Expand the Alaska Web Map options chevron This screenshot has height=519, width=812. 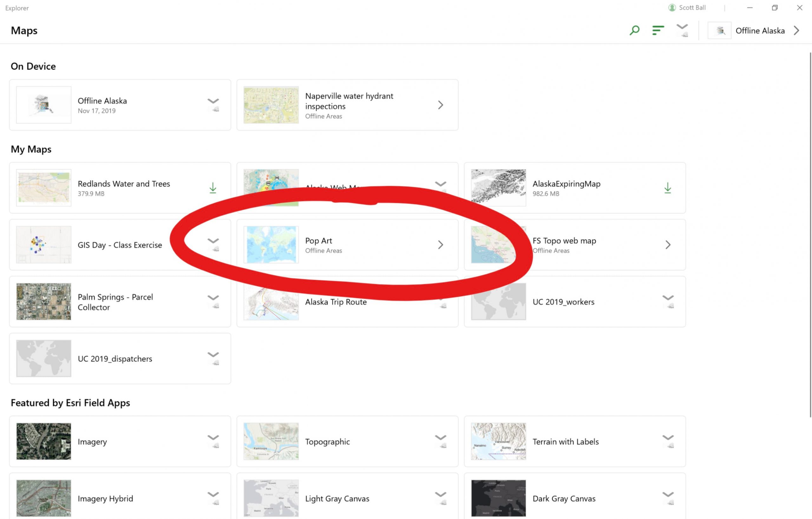440,184
